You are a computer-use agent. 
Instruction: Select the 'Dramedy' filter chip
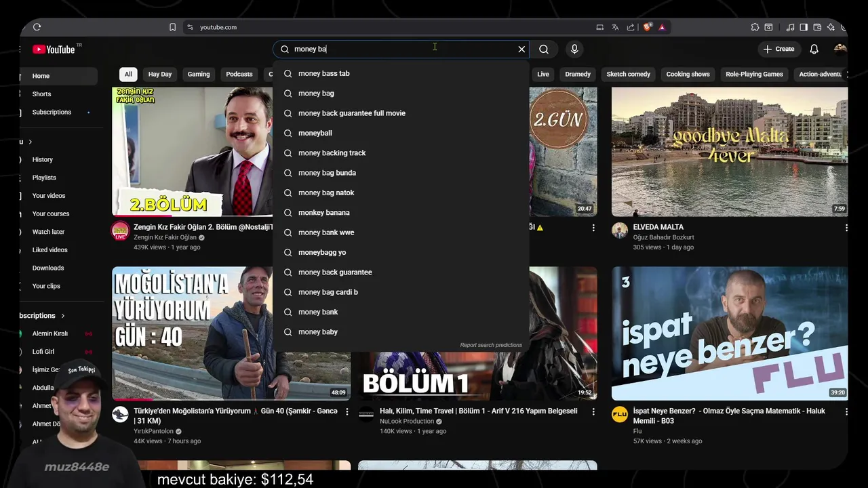[x=578, y=74]
